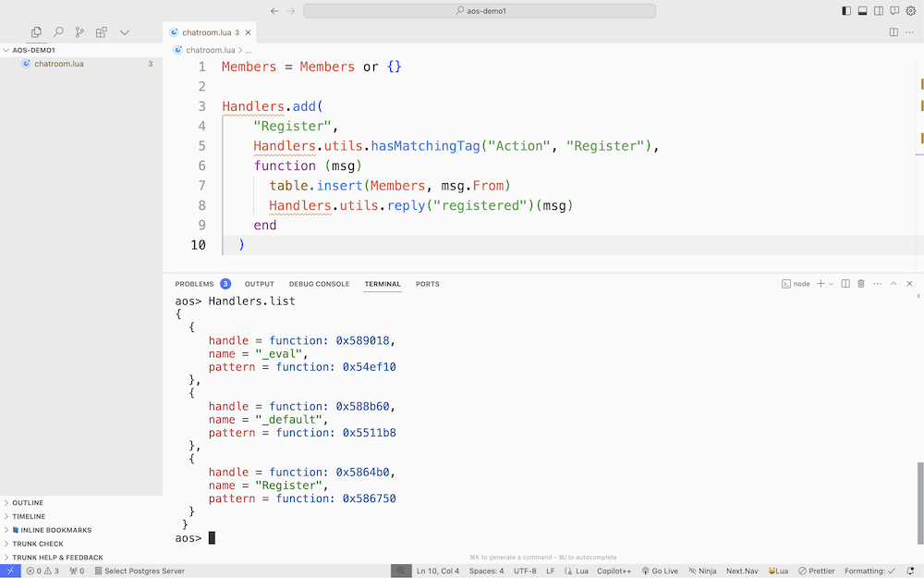Viewport: 924px width, 578px height.
Task: Split the editor to the right
Action: [894, 32]
